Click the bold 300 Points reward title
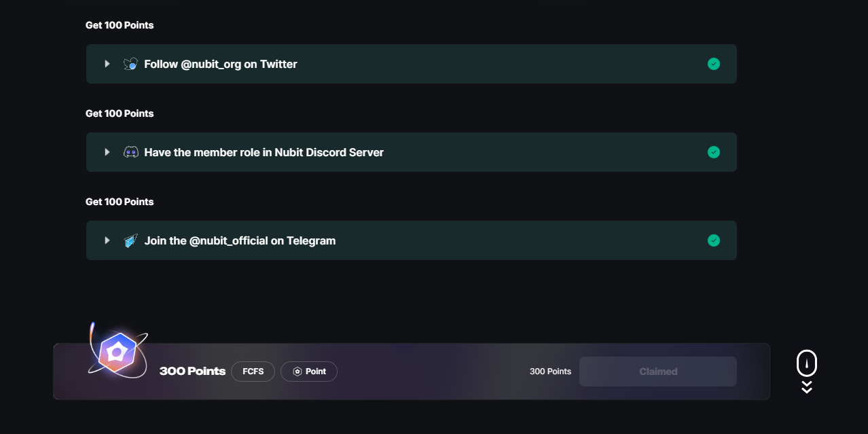 (192, 372)
